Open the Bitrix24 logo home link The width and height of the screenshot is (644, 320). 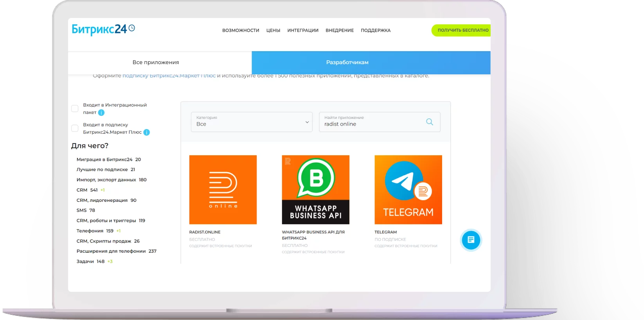(x=103, y=29)
